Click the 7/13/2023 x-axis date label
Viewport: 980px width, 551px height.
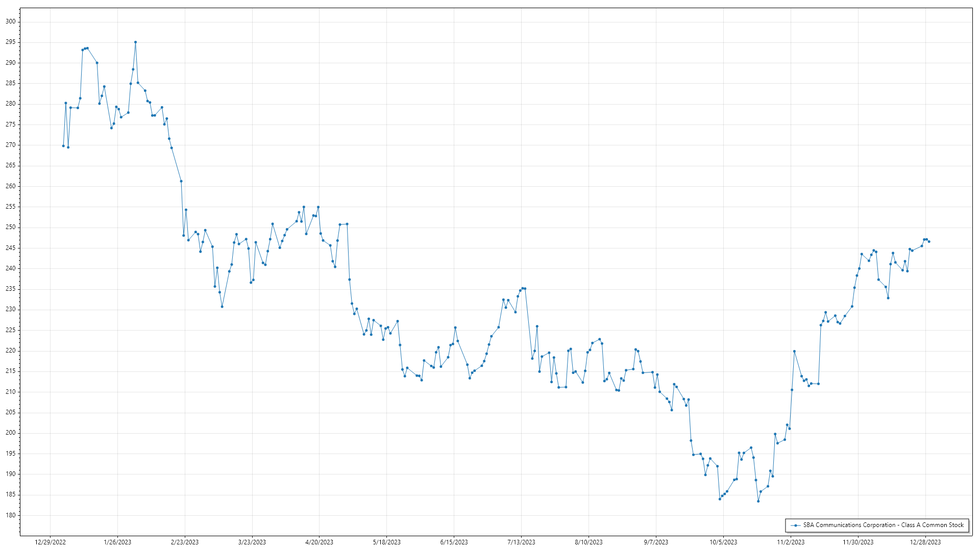pos(521,542)
